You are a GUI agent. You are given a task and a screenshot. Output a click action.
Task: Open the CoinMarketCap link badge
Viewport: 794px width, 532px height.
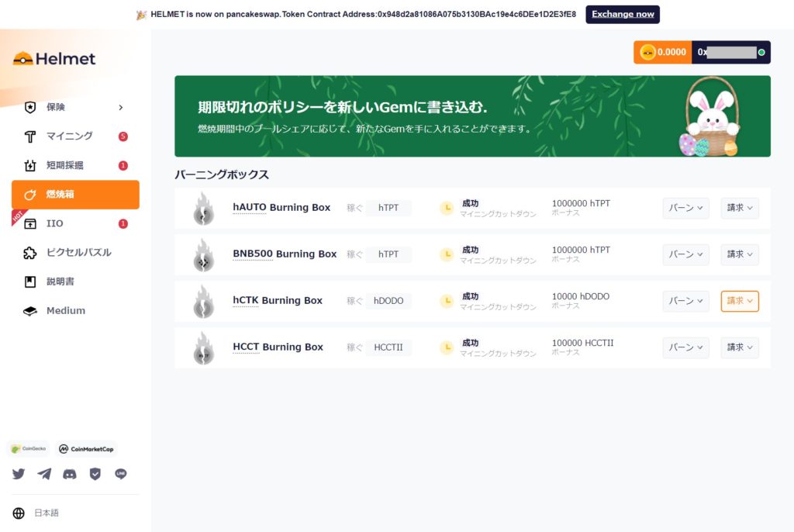pyautogui.click(x=86, y=449)
